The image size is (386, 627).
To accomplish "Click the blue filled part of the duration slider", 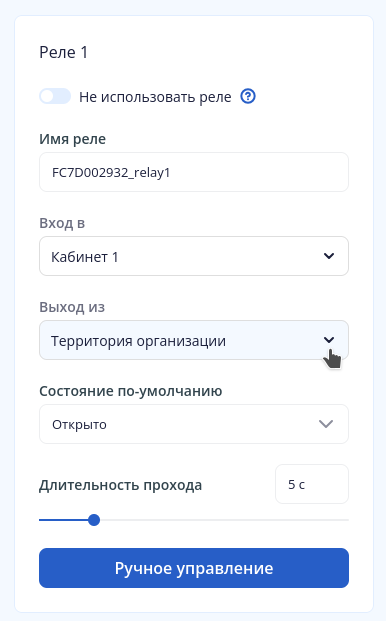I will tap(63, 520).
